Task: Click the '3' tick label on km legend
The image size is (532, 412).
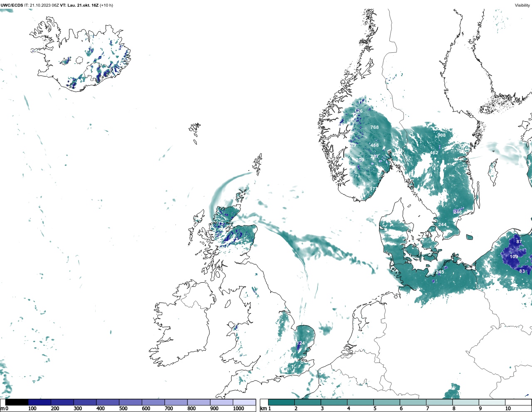Action: (x=322, y=409)
